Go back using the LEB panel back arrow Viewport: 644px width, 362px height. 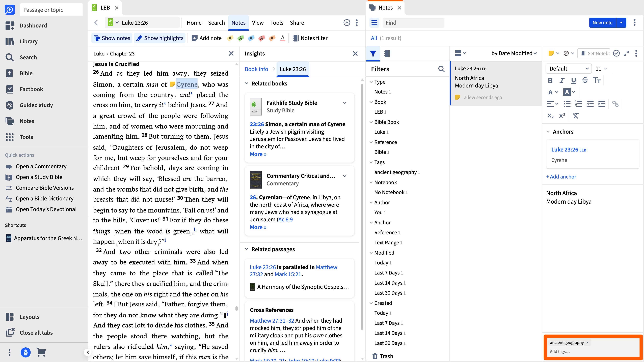tap(96, 23)
